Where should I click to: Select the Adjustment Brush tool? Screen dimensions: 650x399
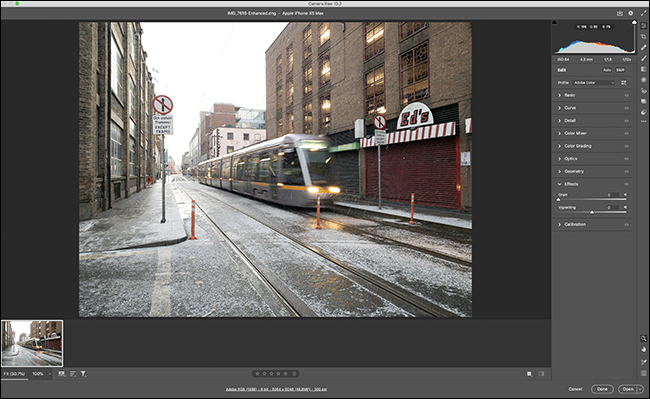[x=644, y=58]
